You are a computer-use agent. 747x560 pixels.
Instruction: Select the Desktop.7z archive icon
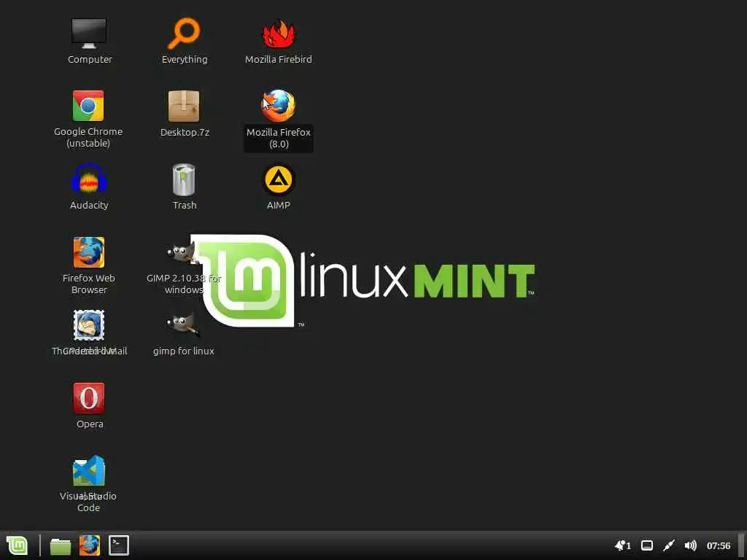184,106
